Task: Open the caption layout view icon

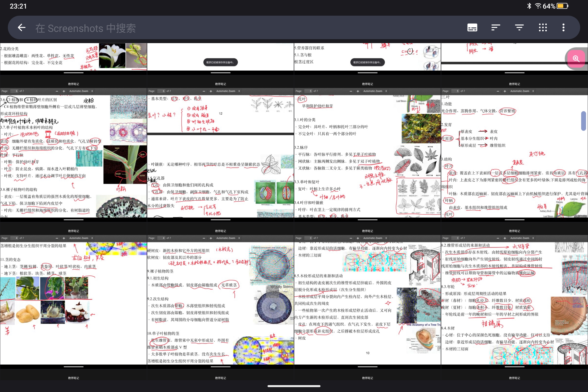Action: 472,27
